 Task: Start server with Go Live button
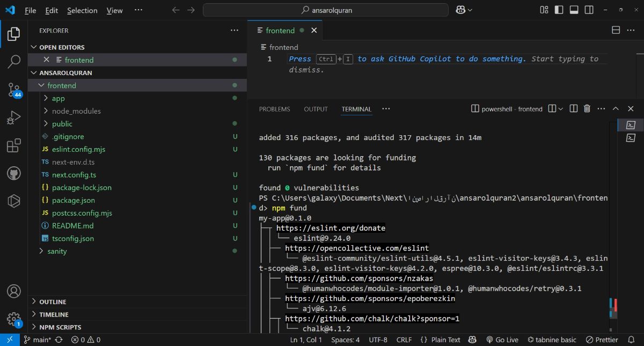coord(502,340)
